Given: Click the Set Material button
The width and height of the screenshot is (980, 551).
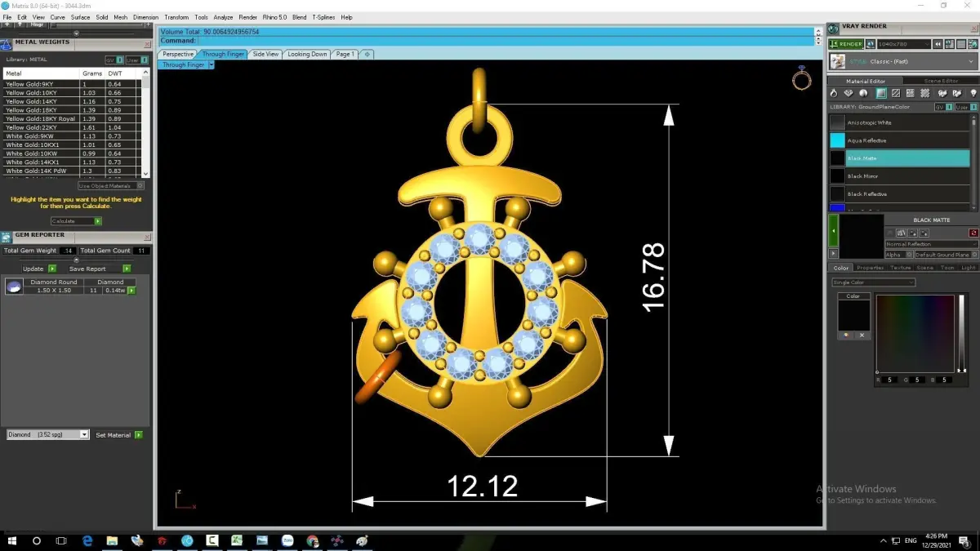Looking at the screenshot, I should tap(119, 435).
